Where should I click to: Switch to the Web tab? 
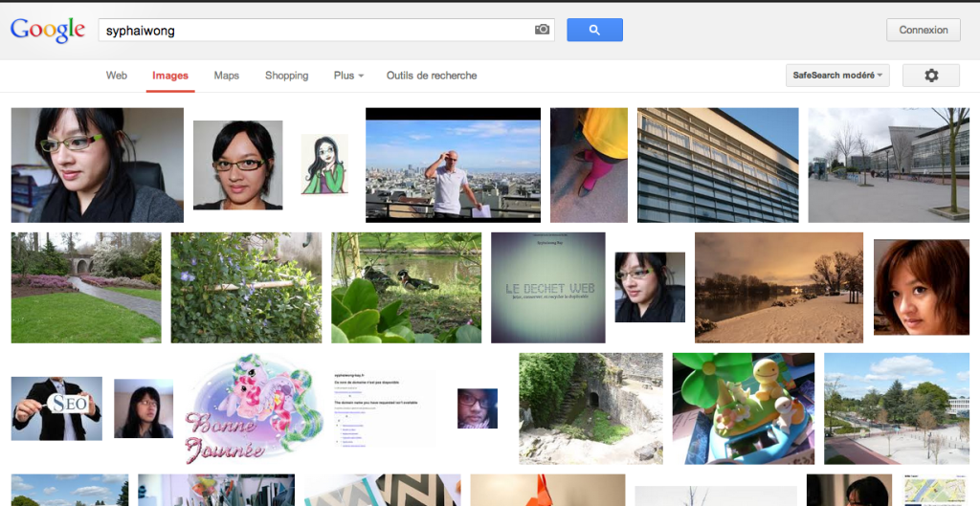[116, 76]
